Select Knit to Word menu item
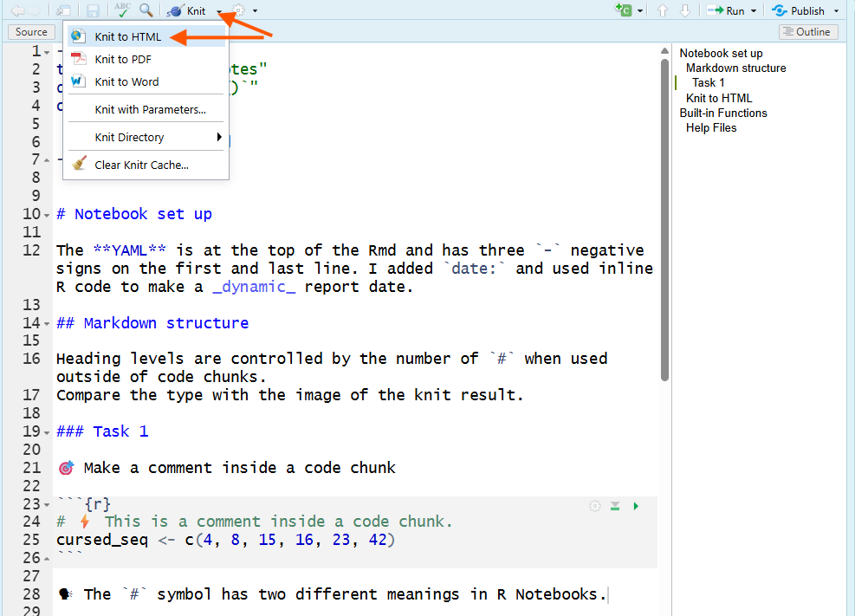The height and width of the screenshot is (616, 855). [x=146, y=81]
